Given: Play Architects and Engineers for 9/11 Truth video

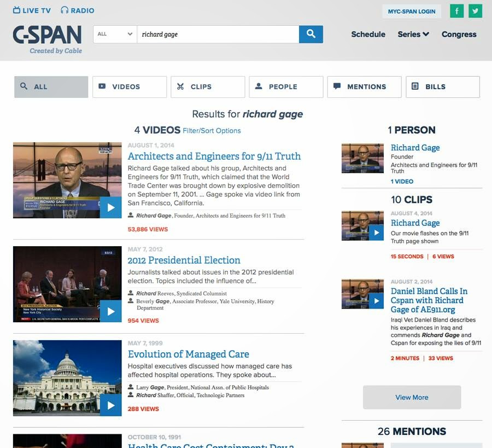Looking at the screenshot, I should (111, 207).
